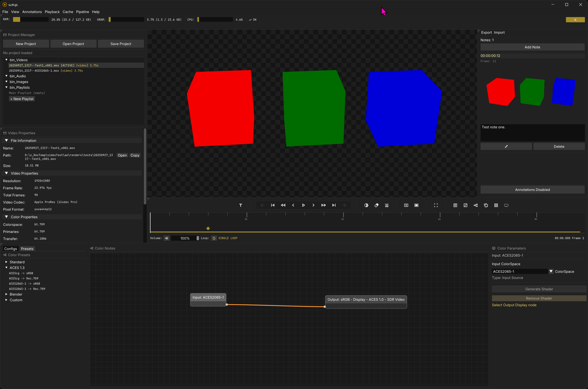The height and width of the screenshot is (389, 588).
Task: Click the play button in transport controls
Action: coord(303,205)
